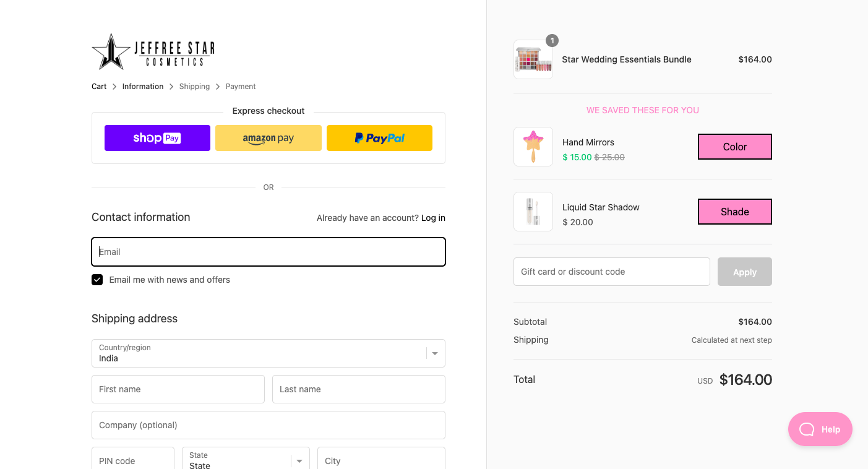Click the Liquid Star Shadow product image

click(533, 212)
